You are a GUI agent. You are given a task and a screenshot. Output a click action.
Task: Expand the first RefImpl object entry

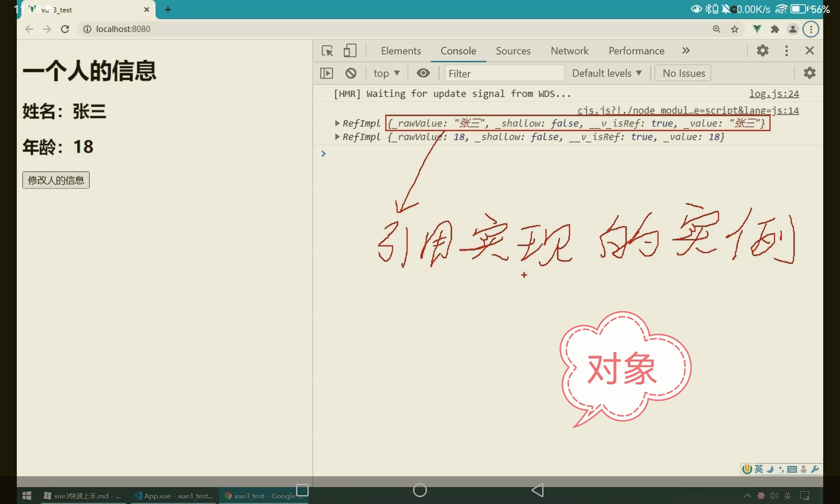(x=337, y=123)
